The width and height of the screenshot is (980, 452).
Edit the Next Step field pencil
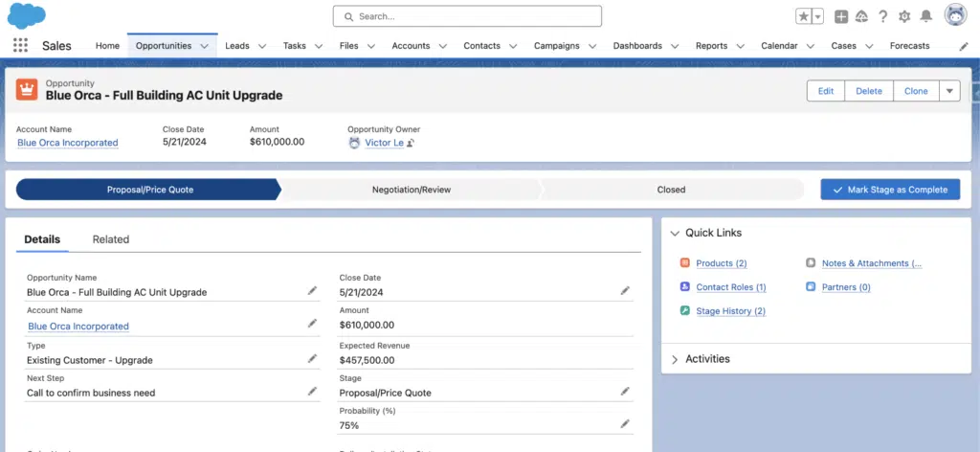312,391
